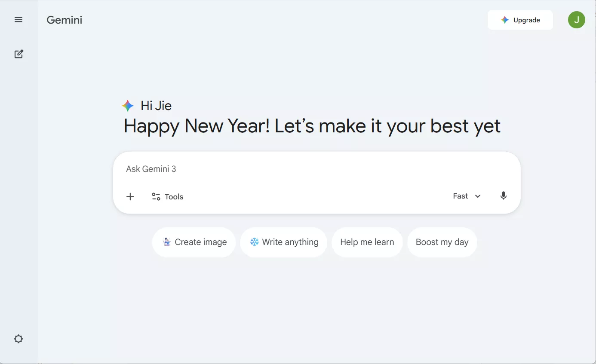Click the Gemini title link
The image size is (596, 364).
[x=65, y=20]
